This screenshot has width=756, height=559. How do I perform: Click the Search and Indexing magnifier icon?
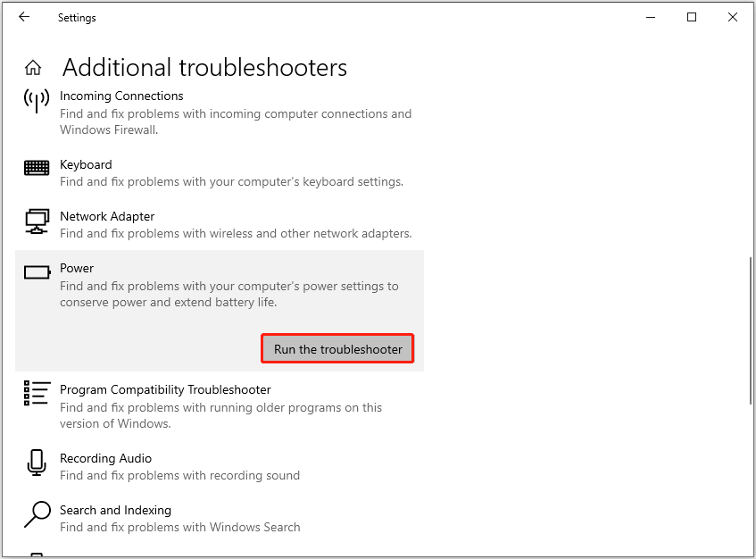[x=36, y=514]
